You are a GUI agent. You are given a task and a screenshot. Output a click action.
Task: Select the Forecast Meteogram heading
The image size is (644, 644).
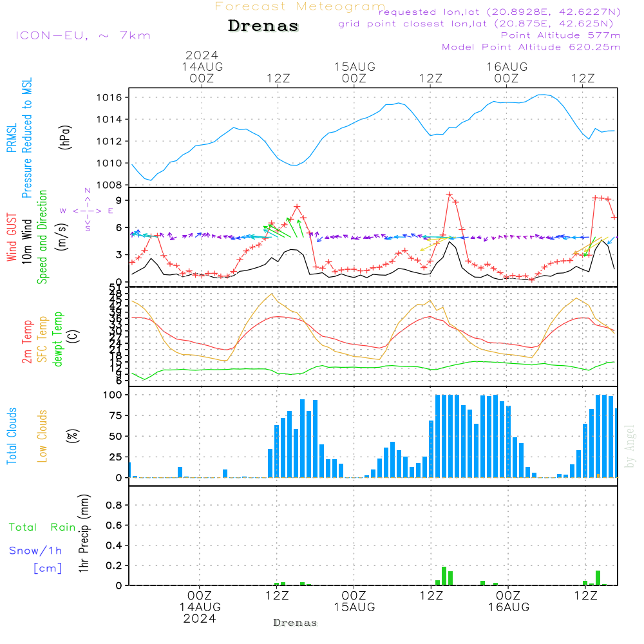pos(299,6)
